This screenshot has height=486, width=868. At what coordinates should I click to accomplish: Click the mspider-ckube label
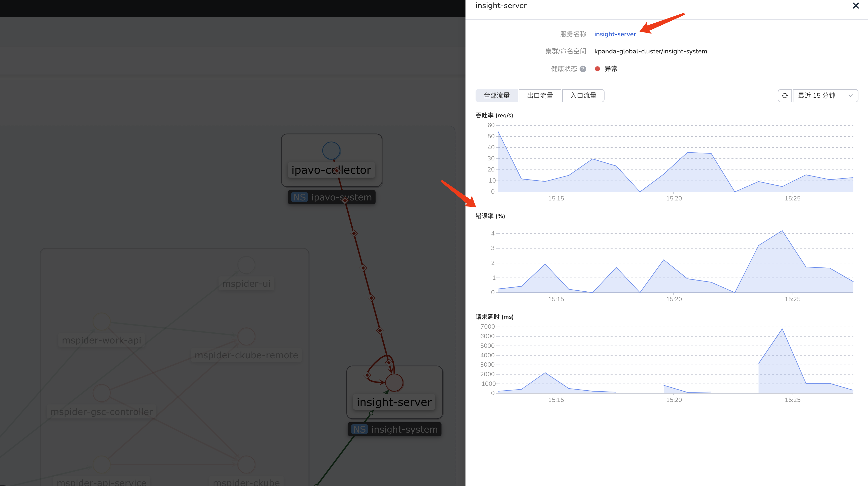coord(246,482)
